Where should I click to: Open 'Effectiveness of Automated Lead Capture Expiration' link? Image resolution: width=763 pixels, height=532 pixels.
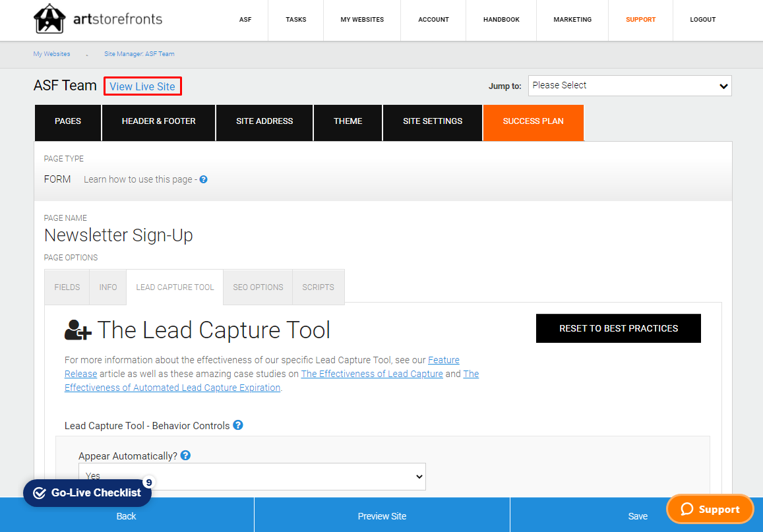172,388
